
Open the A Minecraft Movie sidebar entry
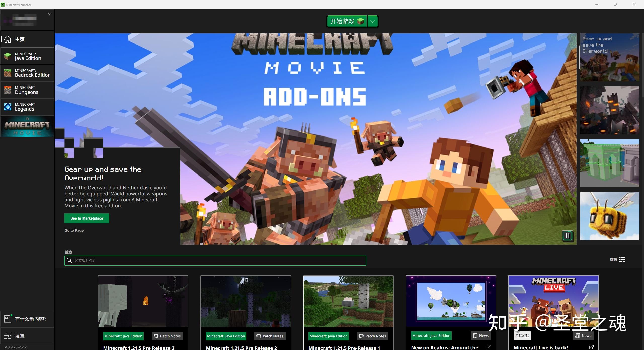pos(27,126)
